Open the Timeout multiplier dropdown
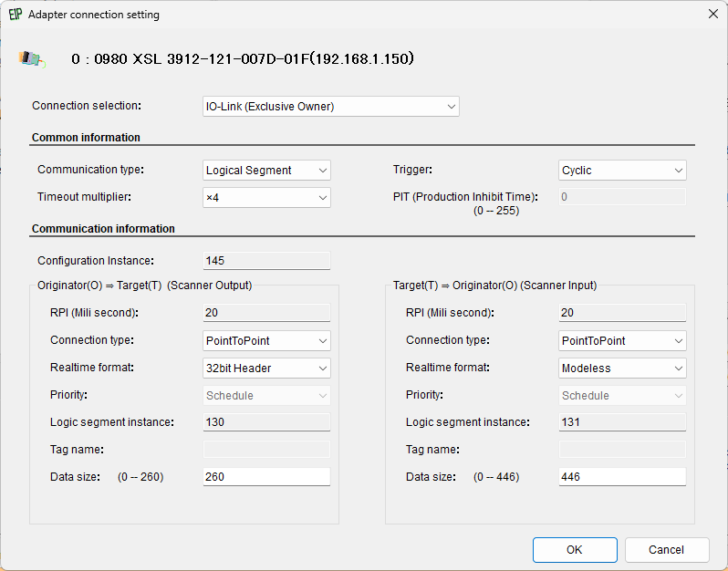Image resolution: width=728 pixels, height=571 pixels. point(266,198)
